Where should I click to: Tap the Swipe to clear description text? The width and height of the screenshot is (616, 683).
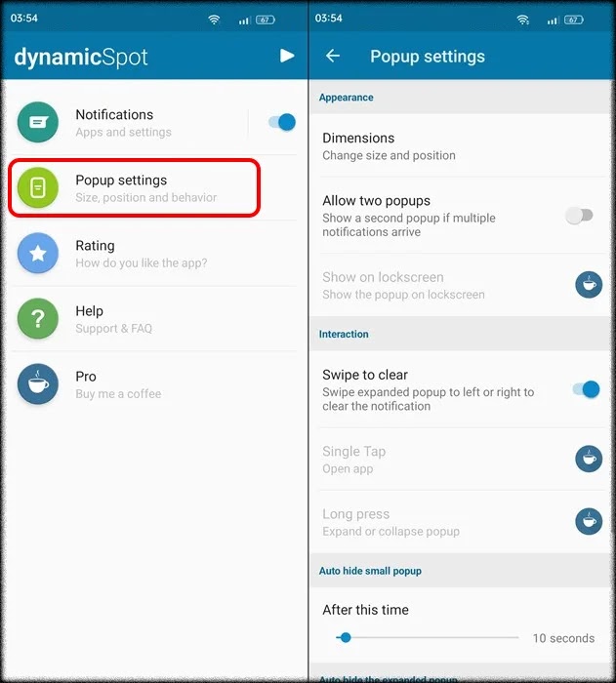pos(429,399)
